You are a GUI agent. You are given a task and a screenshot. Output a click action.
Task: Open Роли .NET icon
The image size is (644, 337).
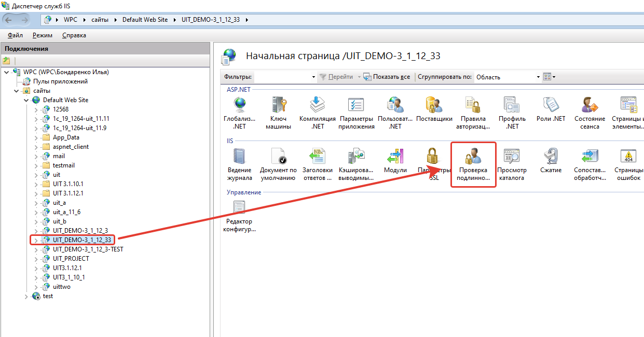click(x=551, y=106)
